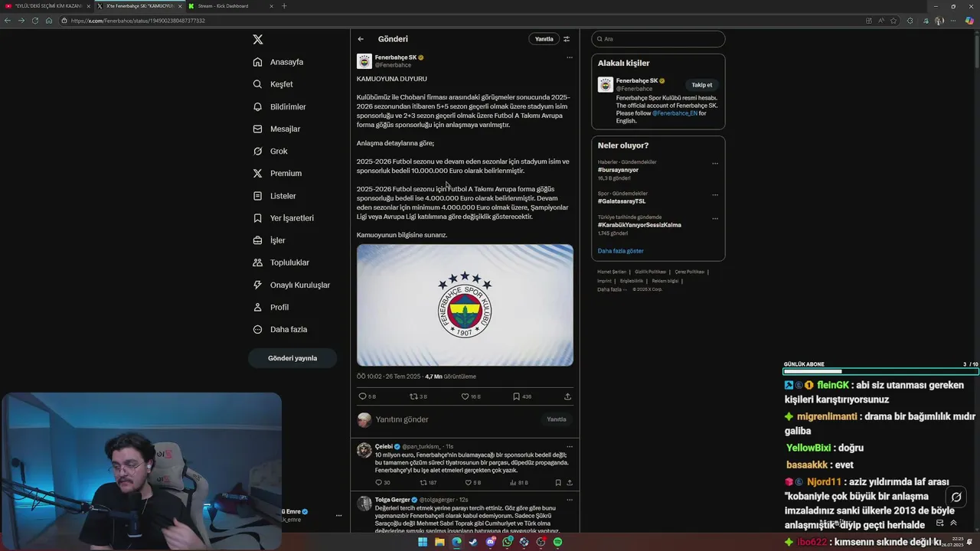The height and width of the screenshot is (551, 980).
Task: Open WhatsApp from taskbar
Action: point(507,542)
